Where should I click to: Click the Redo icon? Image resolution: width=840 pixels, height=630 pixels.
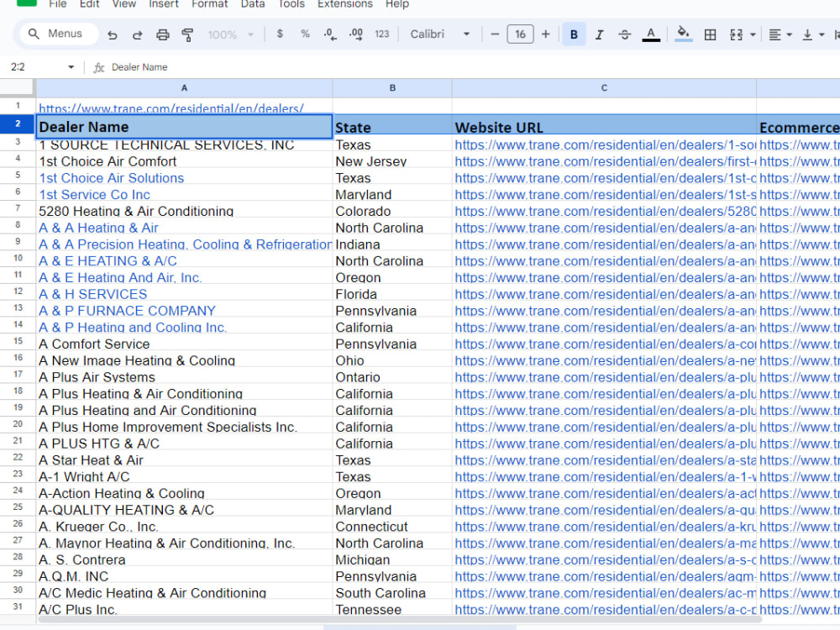point(137,34)
